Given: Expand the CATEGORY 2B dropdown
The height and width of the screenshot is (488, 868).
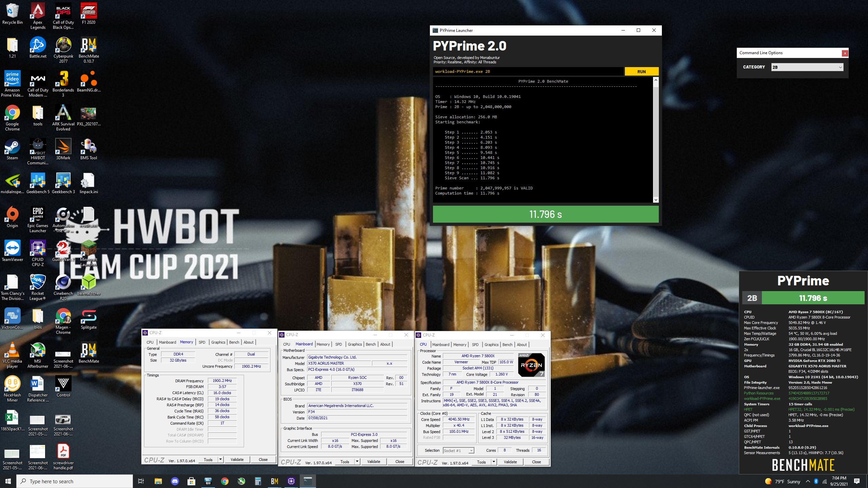Looking at the screenshot, I should (x=807, y=67).
